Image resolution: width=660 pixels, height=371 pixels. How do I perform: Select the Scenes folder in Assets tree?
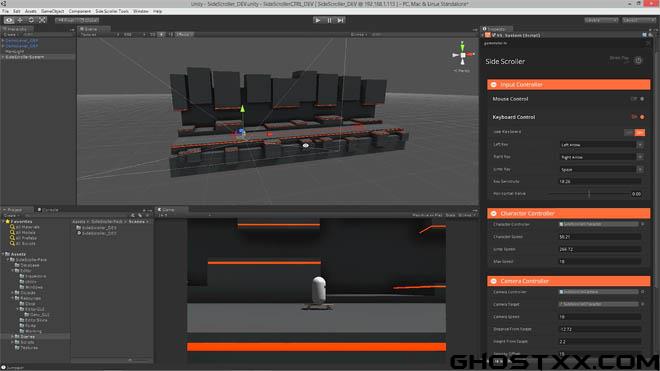click(27, 336)
